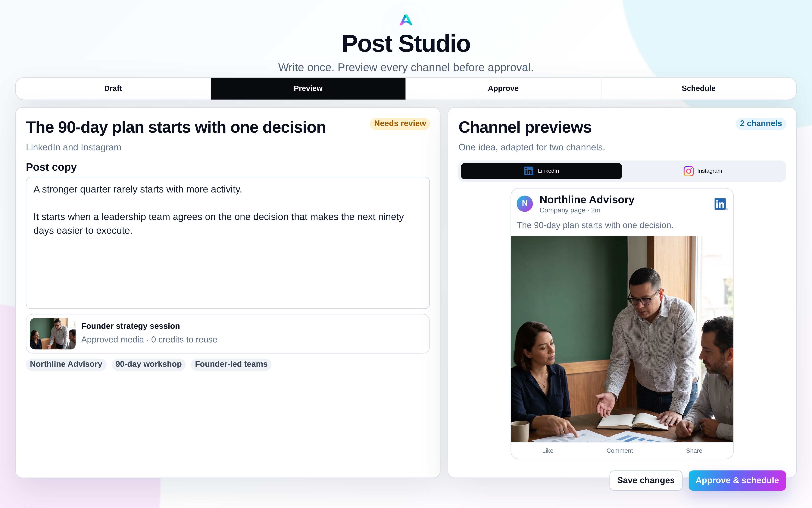Click the post caption in the LinkedIn preview
This screenshot has width=812, height=508.
[x=595, y=225]
